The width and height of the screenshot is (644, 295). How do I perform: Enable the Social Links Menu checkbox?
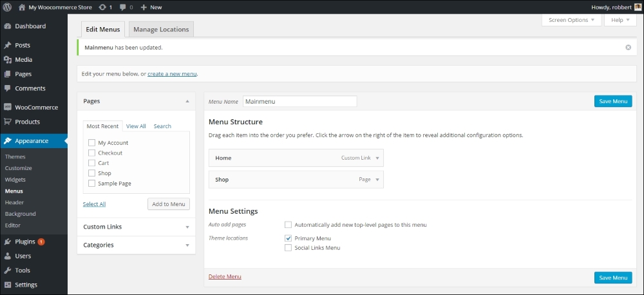288,248
